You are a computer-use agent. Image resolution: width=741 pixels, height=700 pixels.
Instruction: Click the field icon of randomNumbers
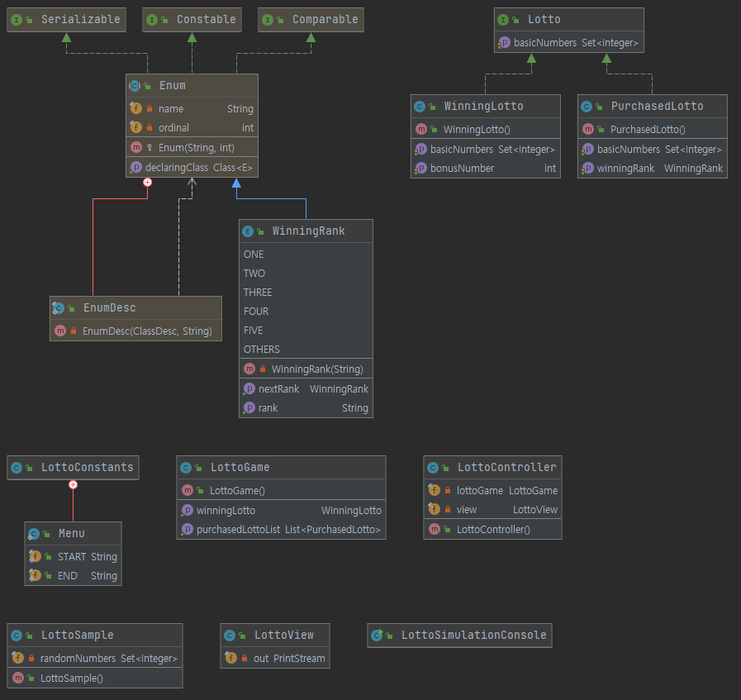pyautogui.click(x=18, y=658)
